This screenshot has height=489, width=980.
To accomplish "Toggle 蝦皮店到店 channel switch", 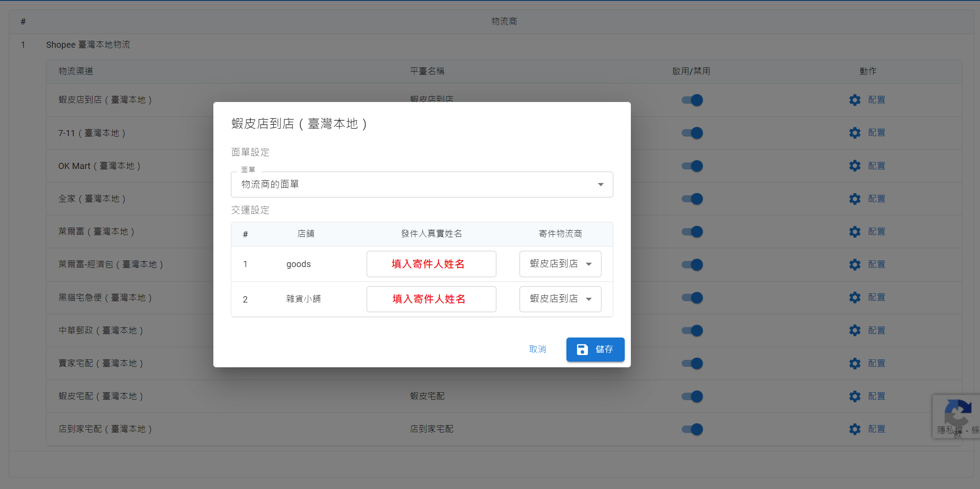I will (692, 100).
